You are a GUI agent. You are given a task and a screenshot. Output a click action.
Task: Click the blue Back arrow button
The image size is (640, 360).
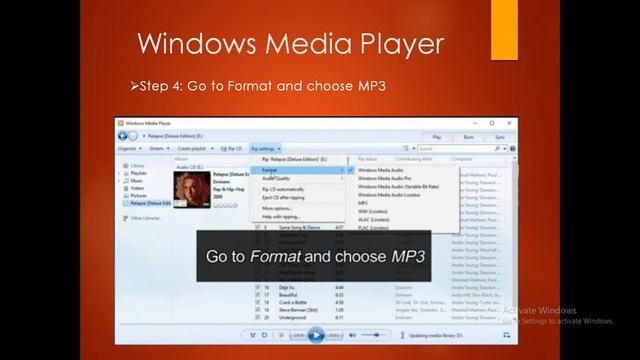coord(122,136)
